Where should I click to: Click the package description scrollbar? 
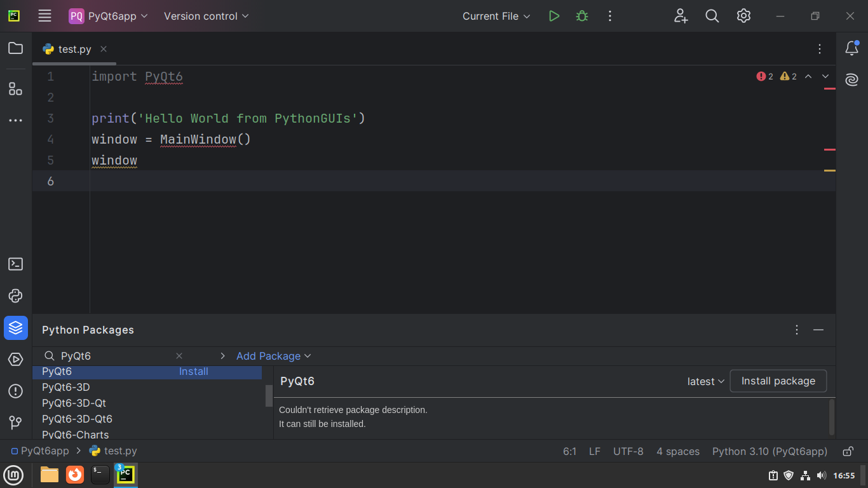pyautogui.click(x=832, y=417)
